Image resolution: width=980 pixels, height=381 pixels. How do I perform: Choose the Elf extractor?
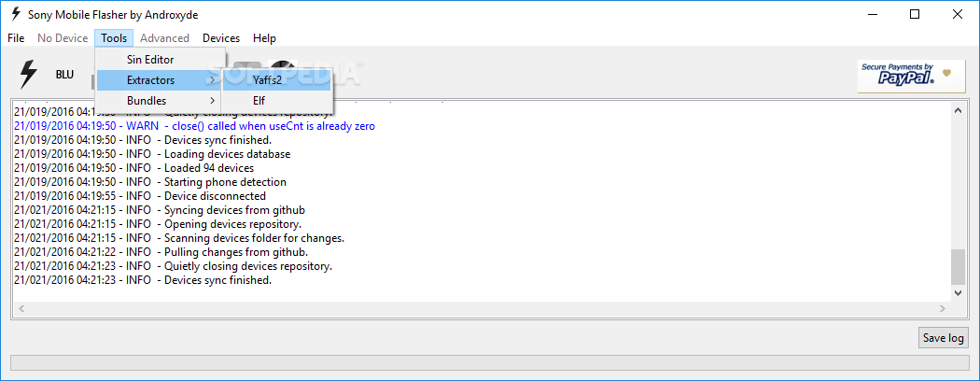point(276,100)
